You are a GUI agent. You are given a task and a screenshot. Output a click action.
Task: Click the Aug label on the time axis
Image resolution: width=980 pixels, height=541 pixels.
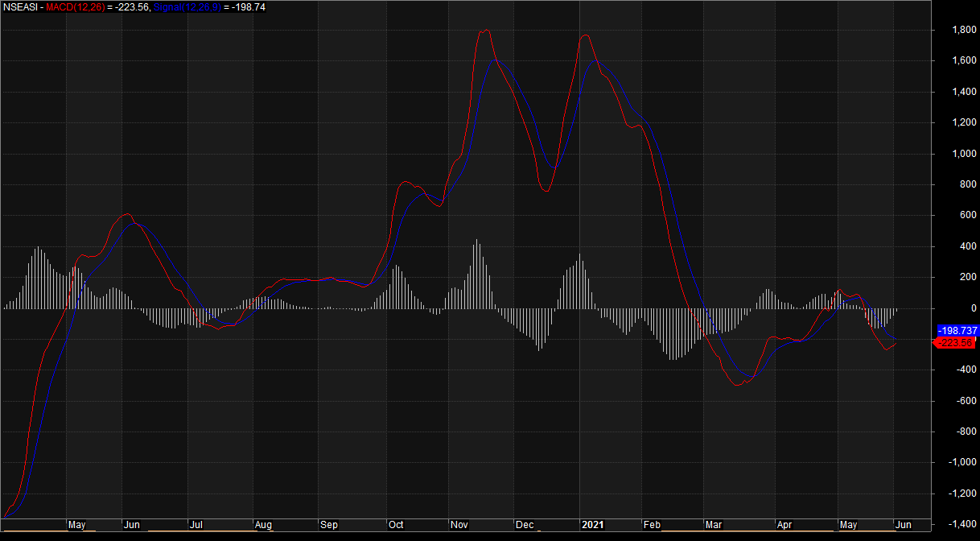pyautogui.click(x=263, y=525)
